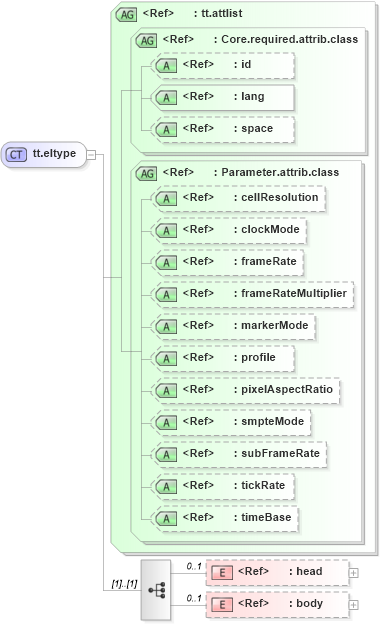Click the A icon next to markerMode
Viewport: 381px width, 624px height.
pos(166,327)
